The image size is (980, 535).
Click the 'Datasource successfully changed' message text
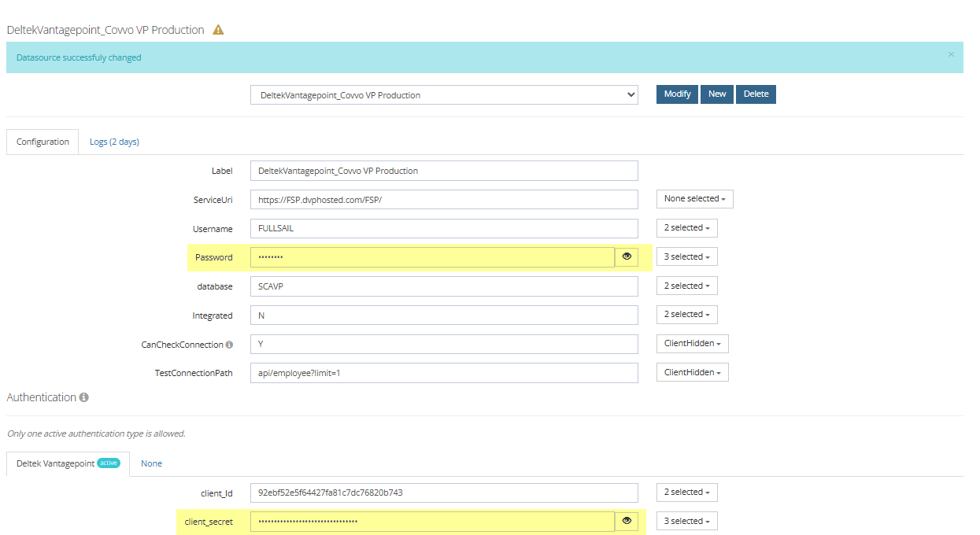79,57
